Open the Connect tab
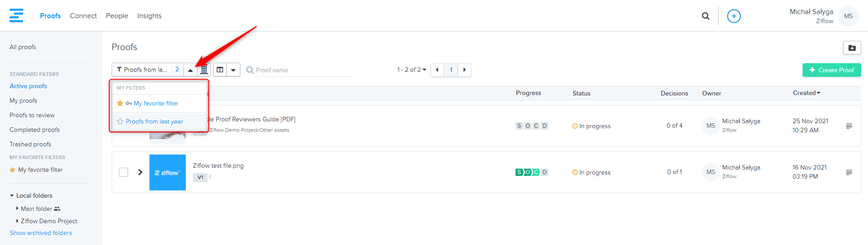 (83, 16)
